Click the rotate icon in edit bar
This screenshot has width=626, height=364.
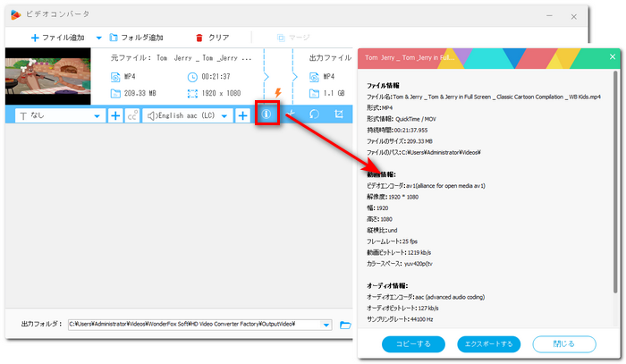315,114
